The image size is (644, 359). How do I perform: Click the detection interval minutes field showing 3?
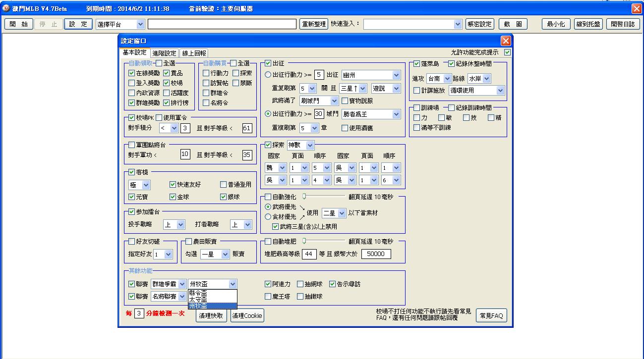coord(139,313)
